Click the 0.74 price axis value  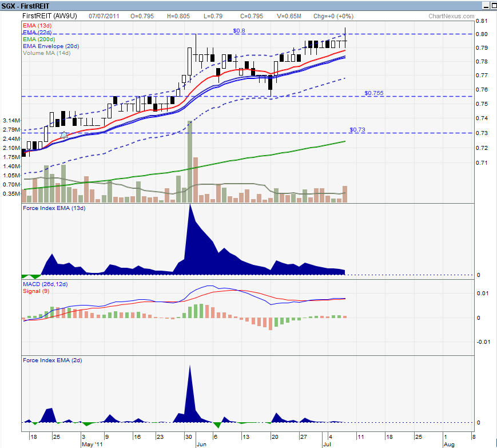(482, 118)
